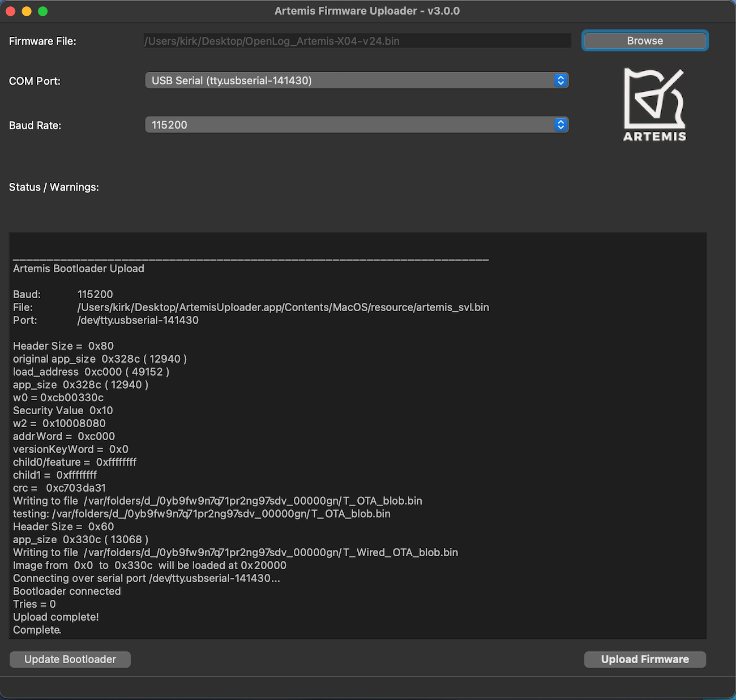Click the 'Header Size = 0x60' line
736x700 pixels.
(x=63, y=527)
